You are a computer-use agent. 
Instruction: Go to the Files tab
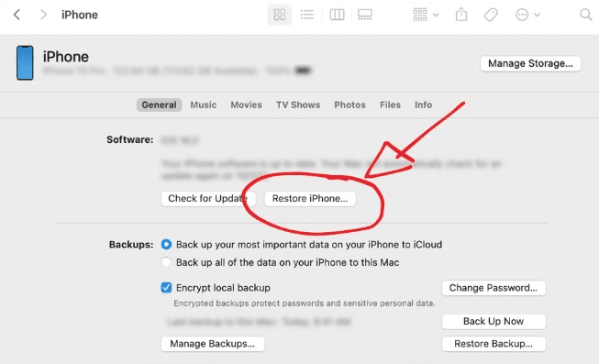point(390,105)
